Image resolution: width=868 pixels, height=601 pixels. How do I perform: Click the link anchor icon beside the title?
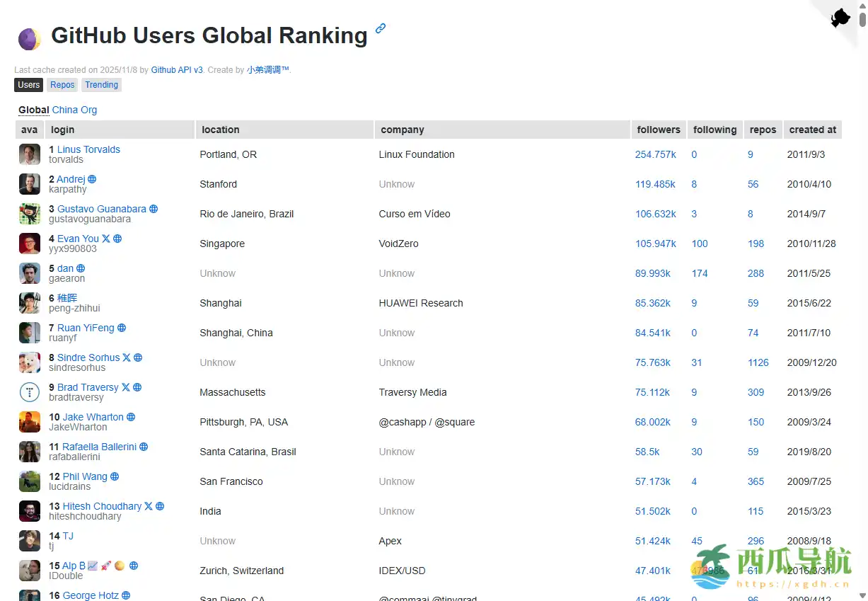(381, 28)
